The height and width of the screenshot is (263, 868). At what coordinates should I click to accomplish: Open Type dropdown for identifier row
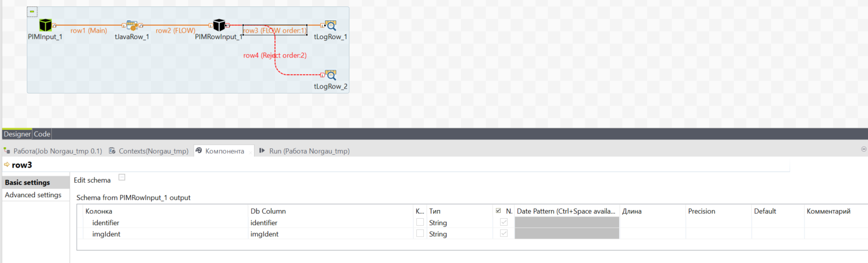(459, 223)
